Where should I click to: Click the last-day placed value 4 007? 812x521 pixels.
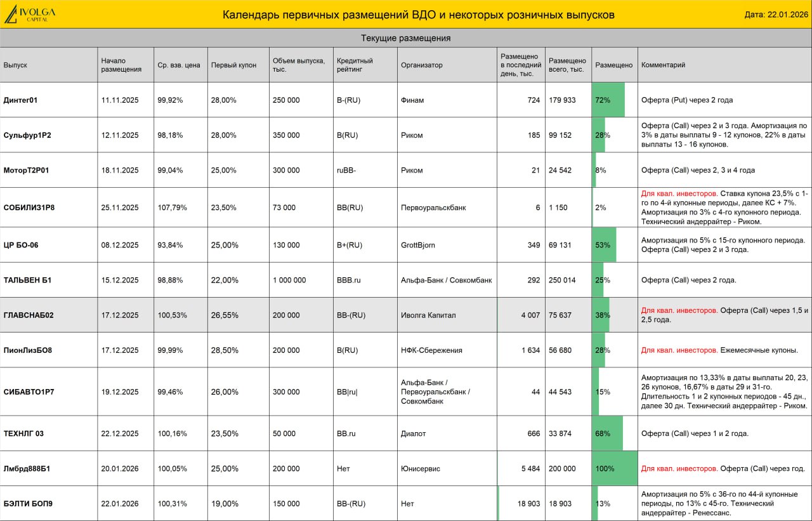531,315
